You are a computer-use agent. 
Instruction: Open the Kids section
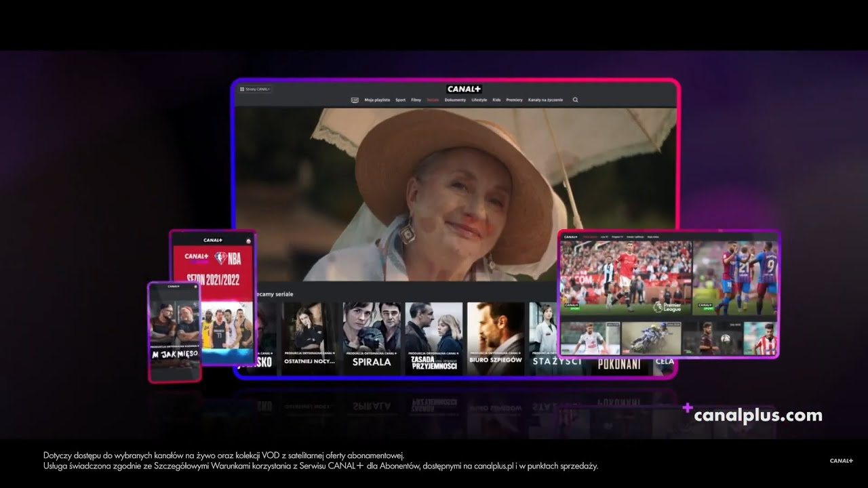tap(496, 100)
